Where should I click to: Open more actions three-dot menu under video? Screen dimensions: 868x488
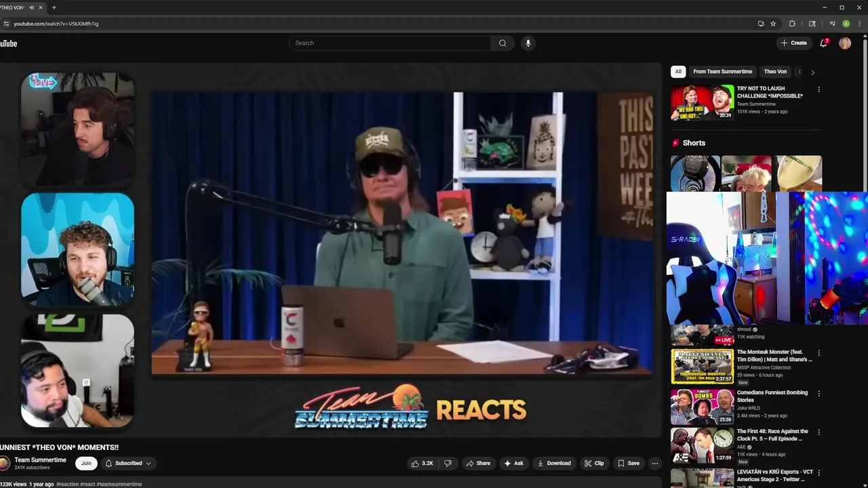(x=654, y=464)
